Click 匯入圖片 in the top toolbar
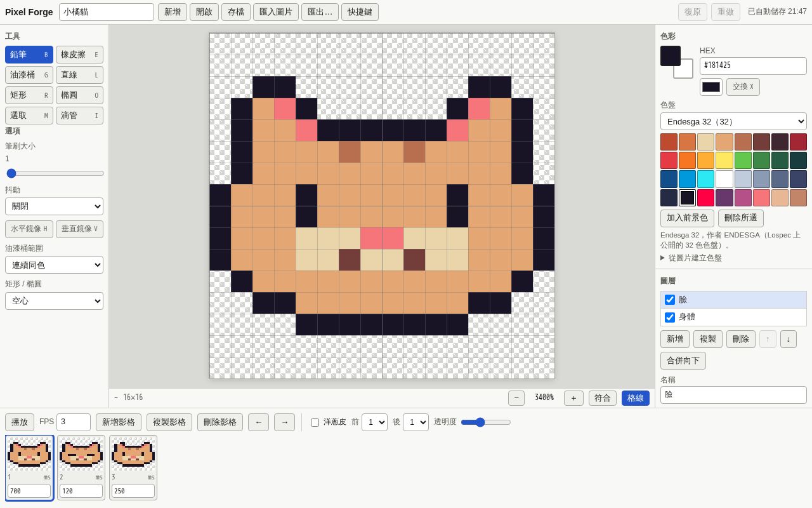Screen dimensions: 812x508 point(276,12)
